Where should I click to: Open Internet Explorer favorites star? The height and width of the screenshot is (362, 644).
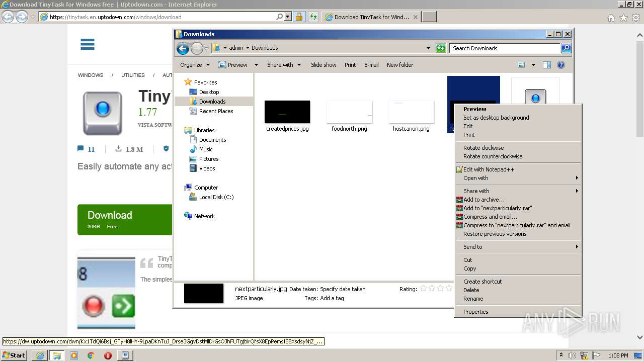pyautogui.click(x=623, y=18)
